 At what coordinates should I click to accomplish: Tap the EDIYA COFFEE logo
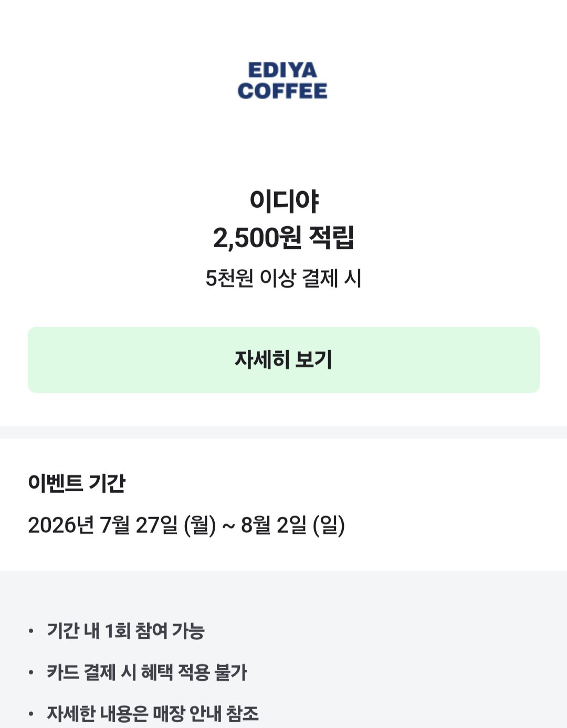click(282, 81)
